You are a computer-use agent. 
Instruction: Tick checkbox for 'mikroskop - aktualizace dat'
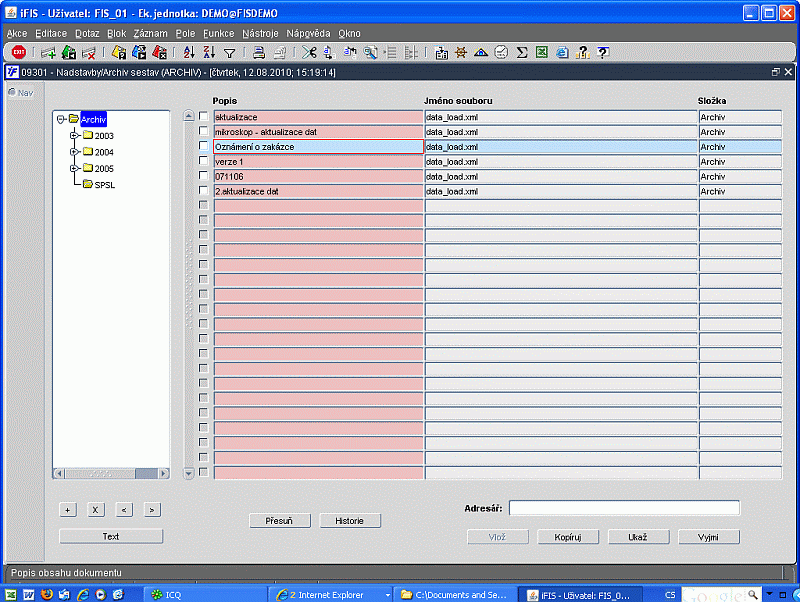[204, 131]
